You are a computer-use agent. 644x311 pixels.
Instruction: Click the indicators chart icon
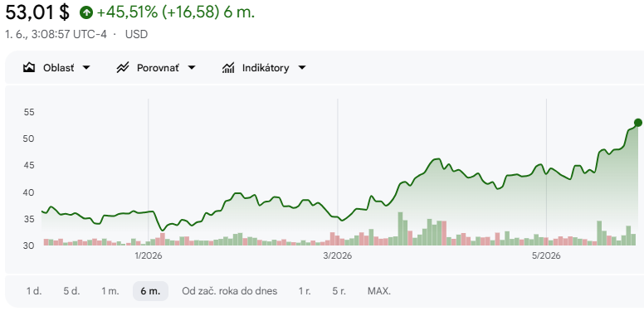click(228, 68)
